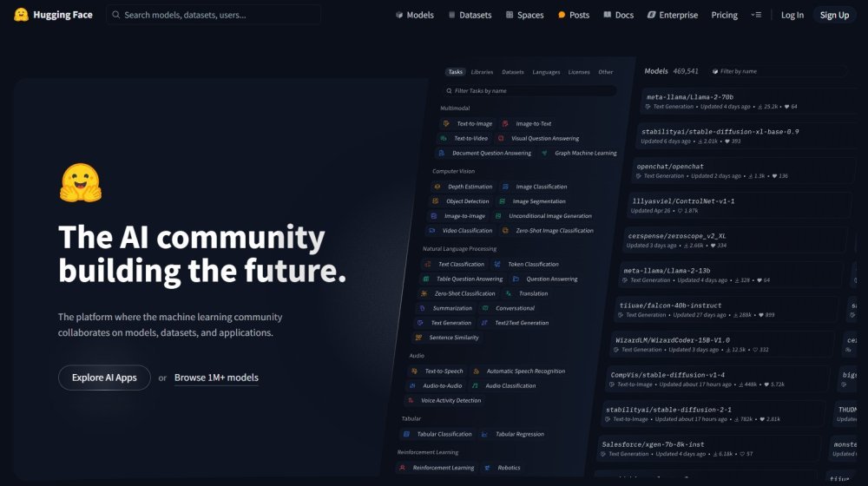Image resolution: width=868 pixels, height=486 pixels.
Task: Open the Enterprise navigation link
Action: tap(673, 15)
